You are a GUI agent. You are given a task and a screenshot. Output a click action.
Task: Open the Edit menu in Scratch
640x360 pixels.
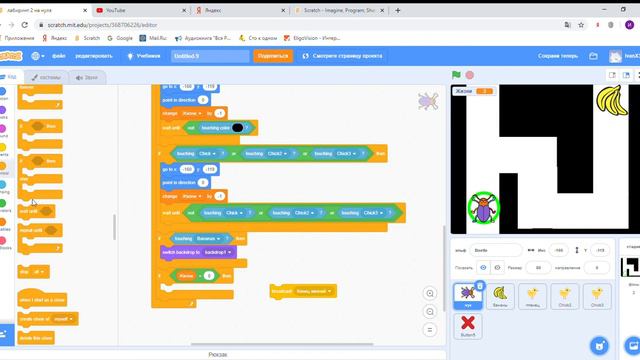(x=94, y=56)
